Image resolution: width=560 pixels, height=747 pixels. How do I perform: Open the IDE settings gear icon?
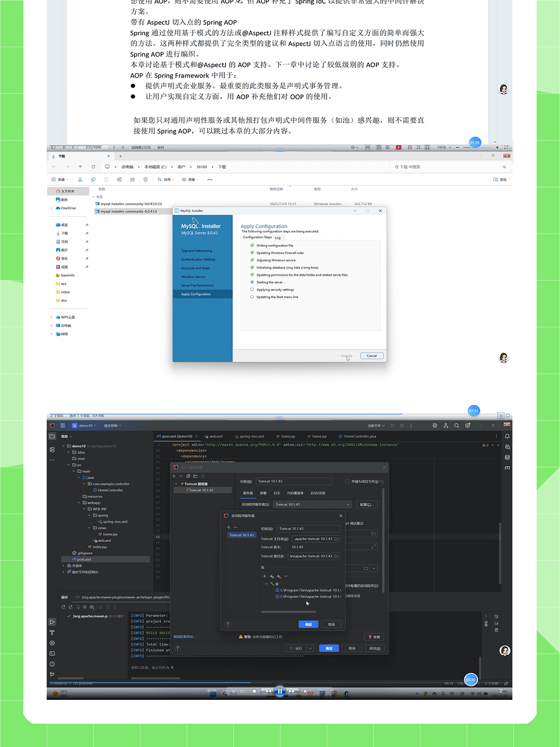coord(468,426)
